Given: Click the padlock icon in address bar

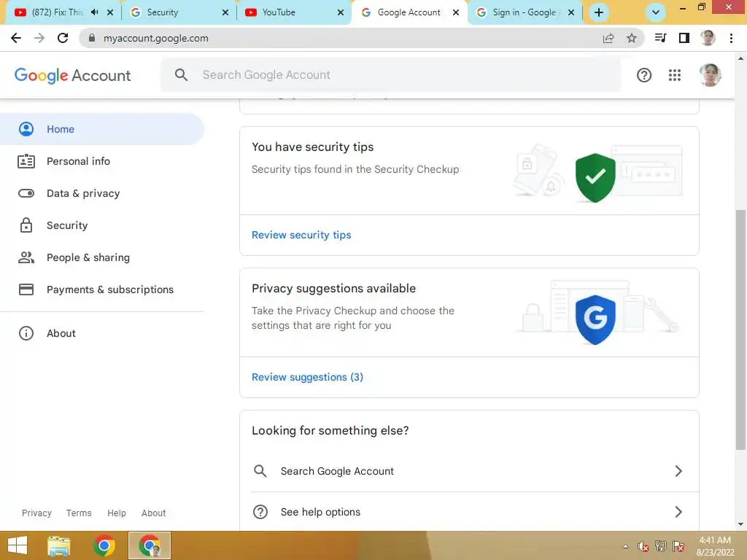Looking at the screenshot, I should (92, 38).
